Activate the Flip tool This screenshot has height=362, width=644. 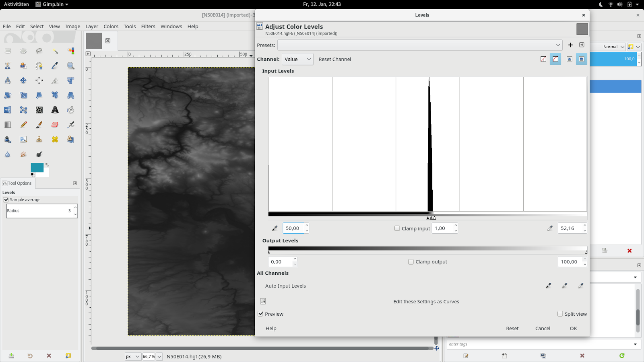coord(8,110)
